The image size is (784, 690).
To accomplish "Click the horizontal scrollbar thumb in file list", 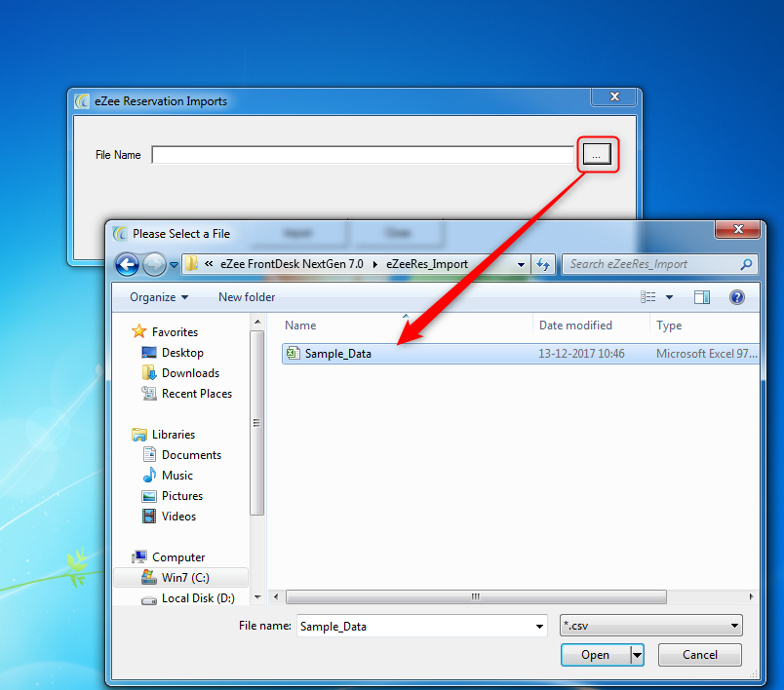I will pos(476,597).
